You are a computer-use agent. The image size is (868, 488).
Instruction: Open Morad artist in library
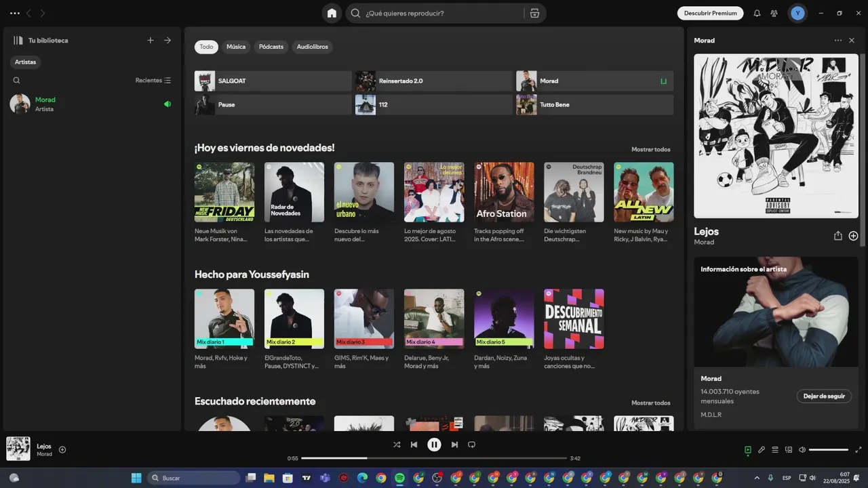(92, 104)
